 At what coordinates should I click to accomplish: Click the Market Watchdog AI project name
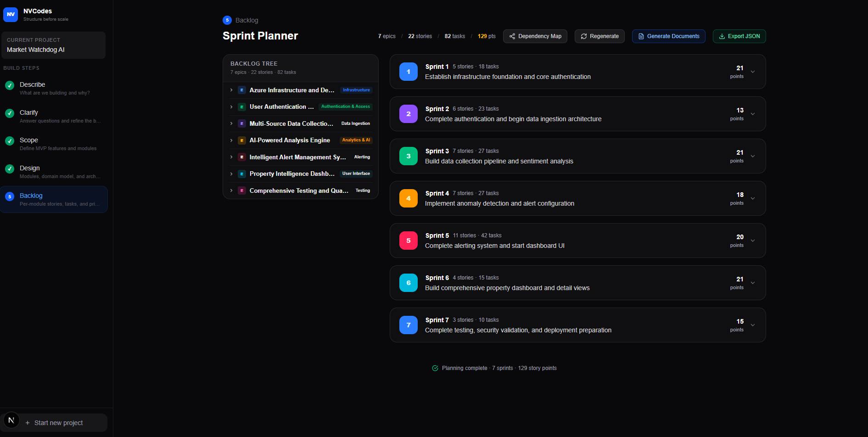(x=36, y=50)
